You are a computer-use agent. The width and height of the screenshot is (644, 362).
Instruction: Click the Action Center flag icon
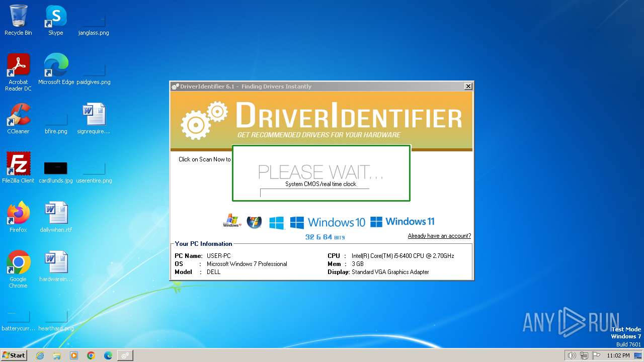coord(596,355)
